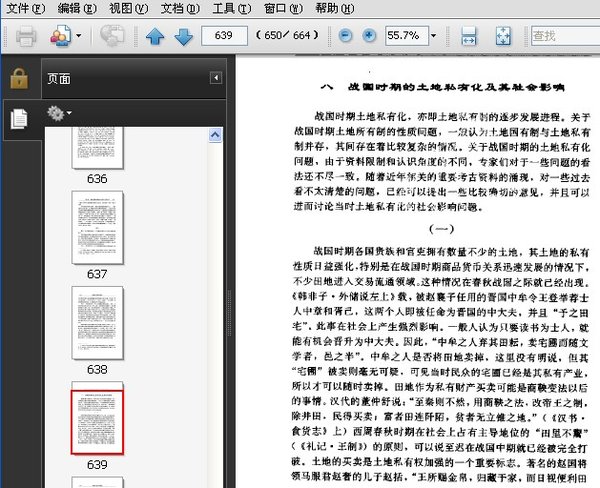Image resolution: width=600 pixels, height=488 pixels.
Task: Zoom out with the minus button
Action: pos(346,36)
